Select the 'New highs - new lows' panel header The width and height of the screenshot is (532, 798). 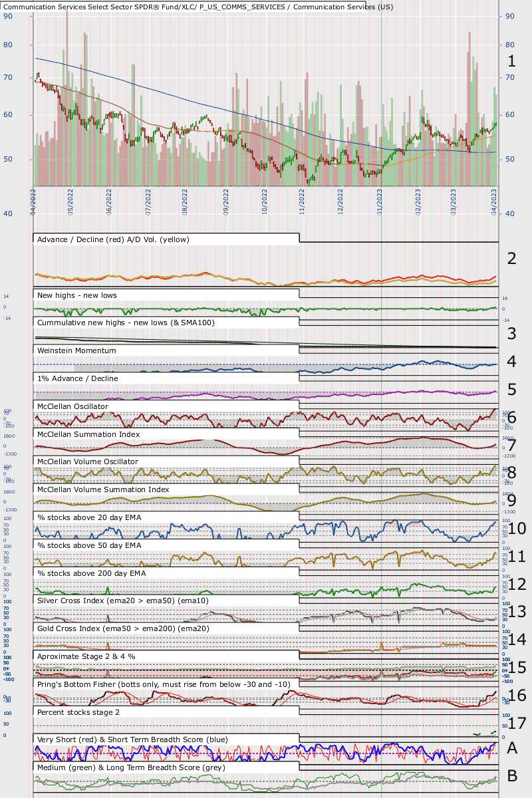(78, 295)
